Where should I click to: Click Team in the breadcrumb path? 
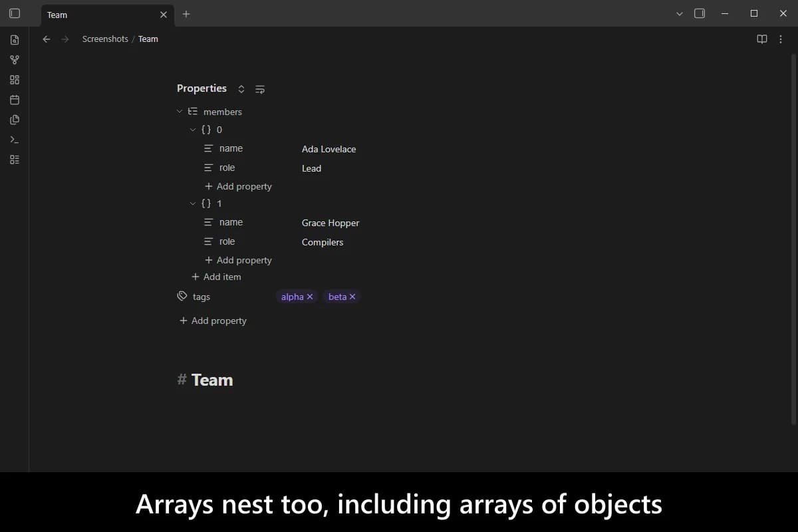coord(148,39)
